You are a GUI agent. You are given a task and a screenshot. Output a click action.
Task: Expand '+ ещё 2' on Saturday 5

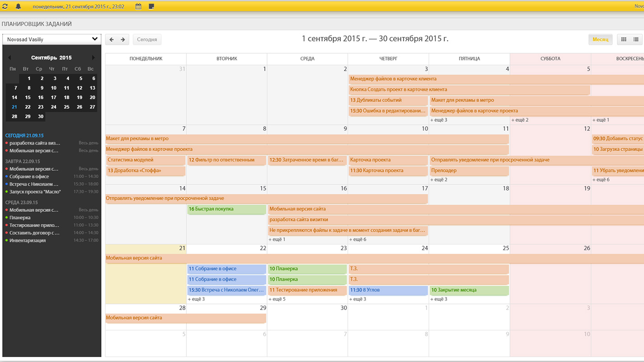520,120
